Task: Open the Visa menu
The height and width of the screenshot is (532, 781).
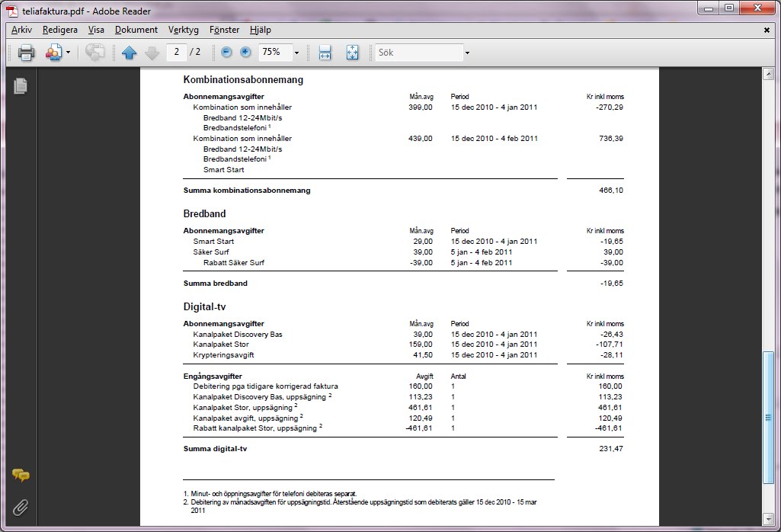Action: [96, 30]
